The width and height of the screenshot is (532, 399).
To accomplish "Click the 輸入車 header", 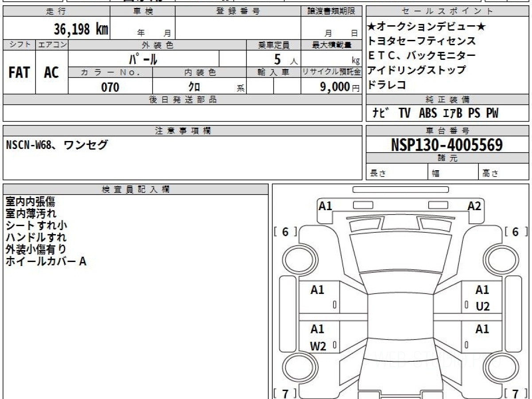I will point(274,72).
